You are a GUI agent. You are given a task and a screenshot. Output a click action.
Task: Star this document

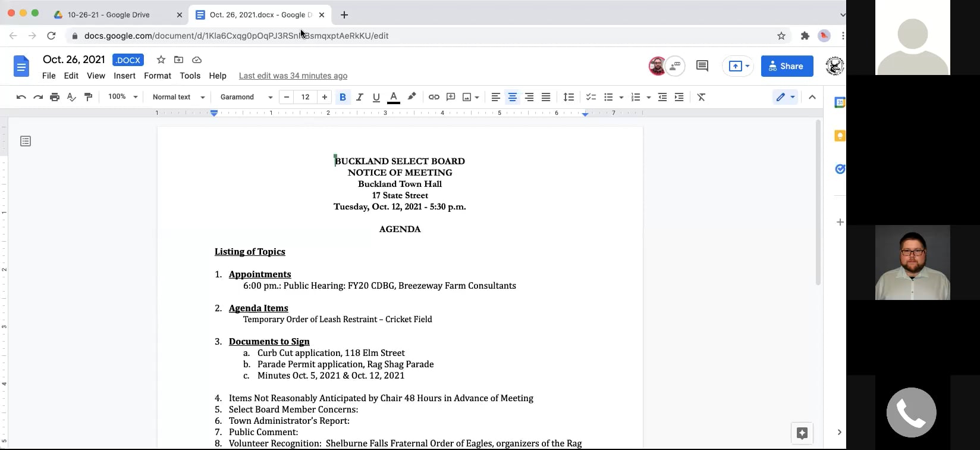click(x=161, y=60)
